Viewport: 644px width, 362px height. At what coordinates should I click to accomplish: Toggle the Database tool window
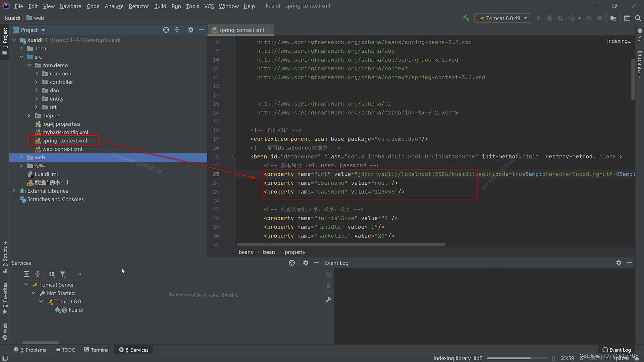(x=639, y=64)
